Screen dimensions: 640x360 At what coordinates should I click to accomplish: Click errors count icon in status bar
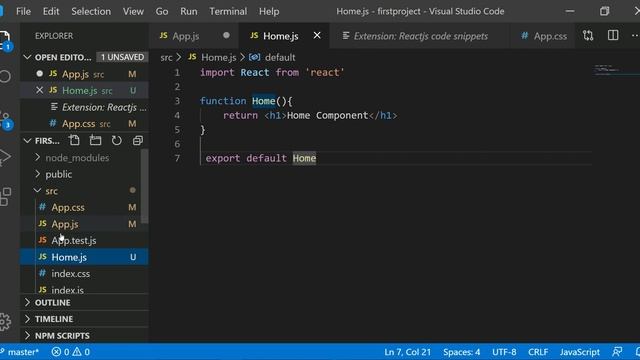click(x=56, y=352)
